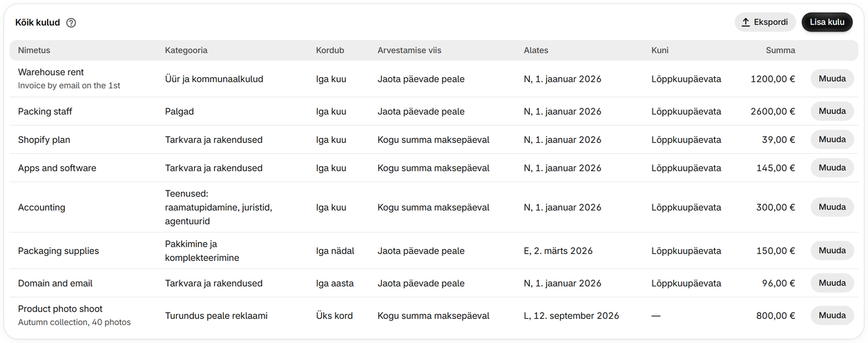Viewport: 868px width, 343px height.
Task: Select the Alates column header
Action: (x=536, y=50)
